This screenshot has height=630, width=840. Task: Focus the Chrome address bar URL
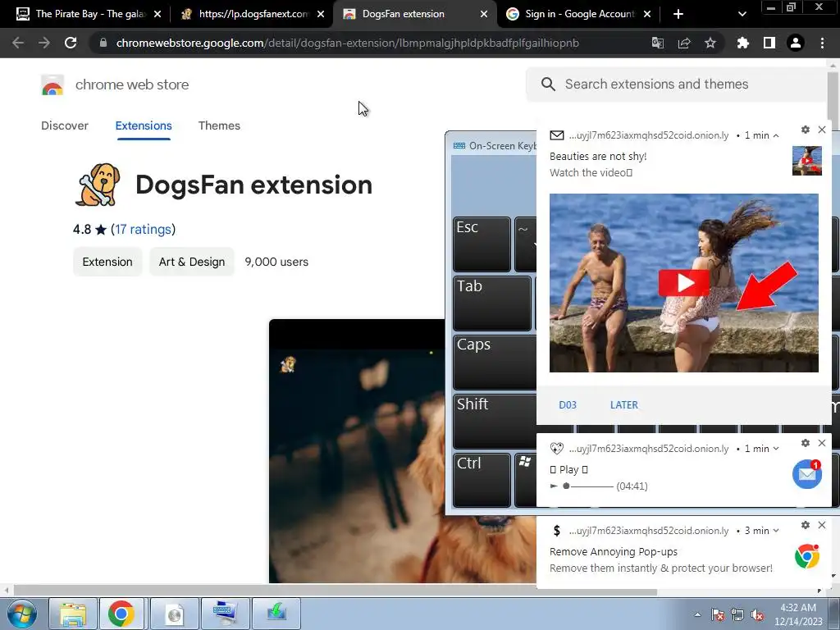click(347, 43)
